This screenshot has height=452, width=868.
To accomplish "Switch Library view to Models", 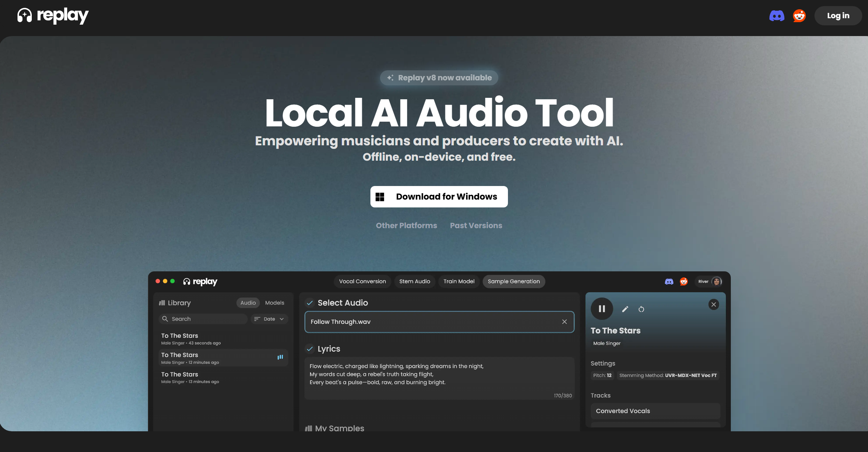I will click(274, 303).
